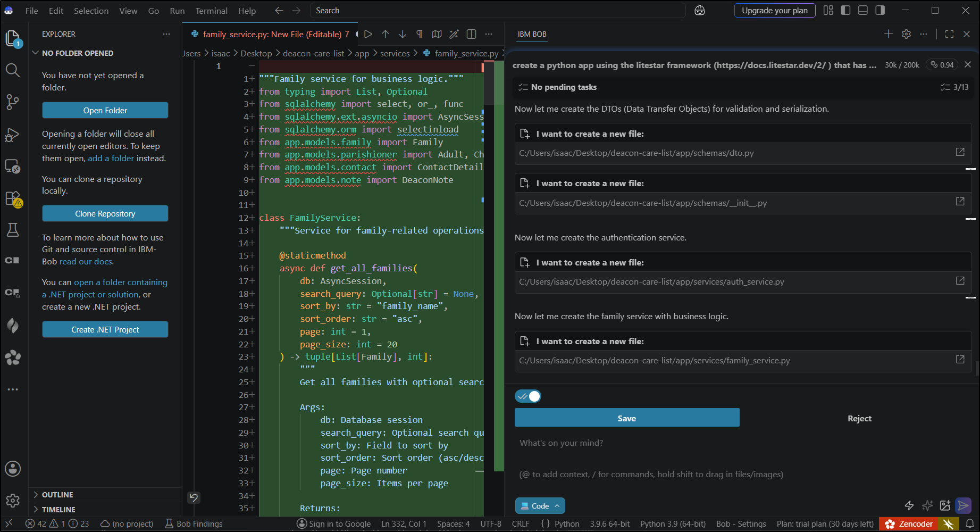Revert changes with the undo arrow icon
Image resolution: width=980 pixels, height=532 pixels.
(194, 497)
